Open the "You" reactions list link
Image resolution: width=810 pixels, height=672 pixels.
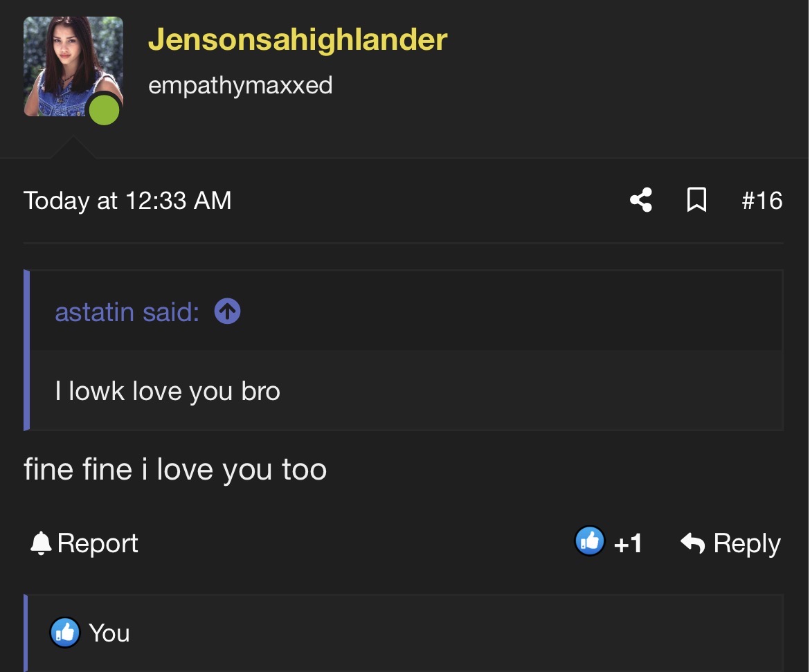(x=109, y=633)
